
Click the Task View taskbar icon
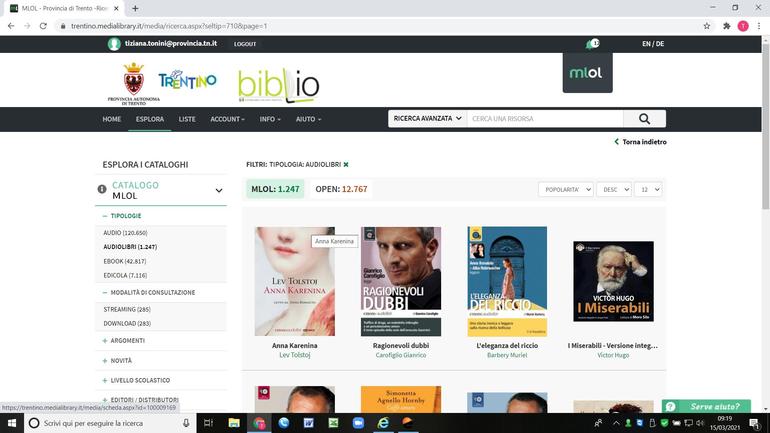208,423
